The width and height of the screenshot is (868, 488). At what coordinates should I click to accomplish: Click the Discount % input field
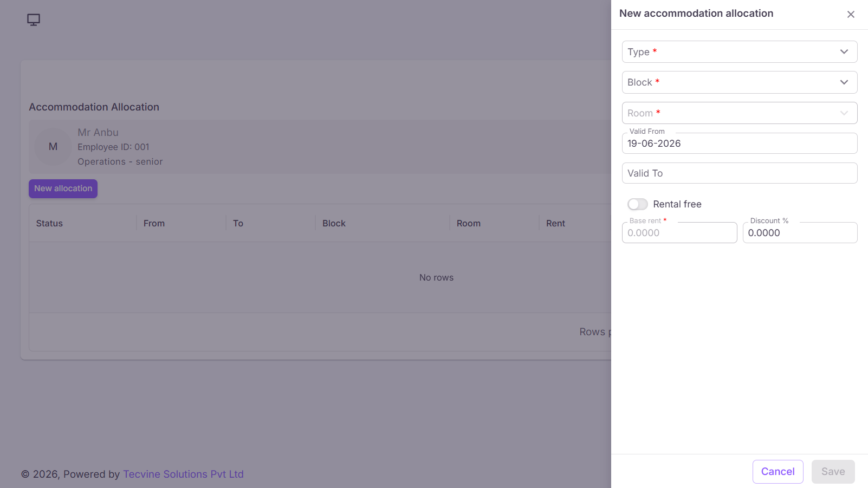pyautogui.click(x=800, y=233)
